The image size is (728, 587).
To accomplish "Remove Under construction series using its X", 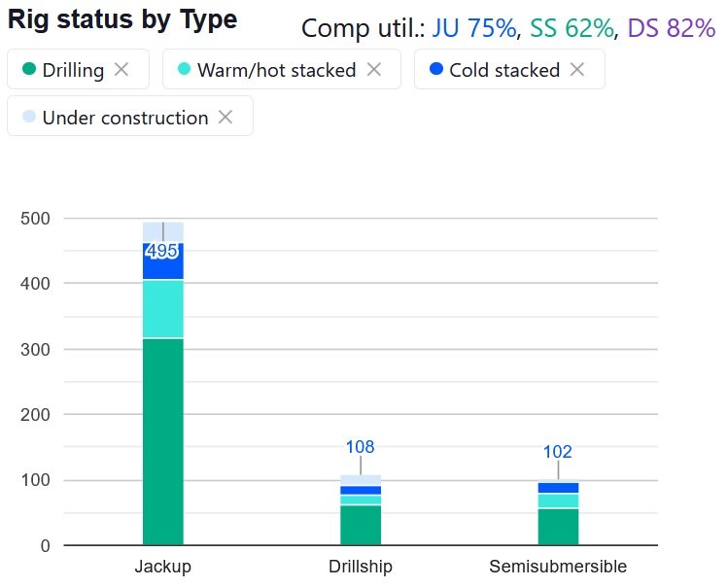I will pyautogui.click(x=225, y=117).
